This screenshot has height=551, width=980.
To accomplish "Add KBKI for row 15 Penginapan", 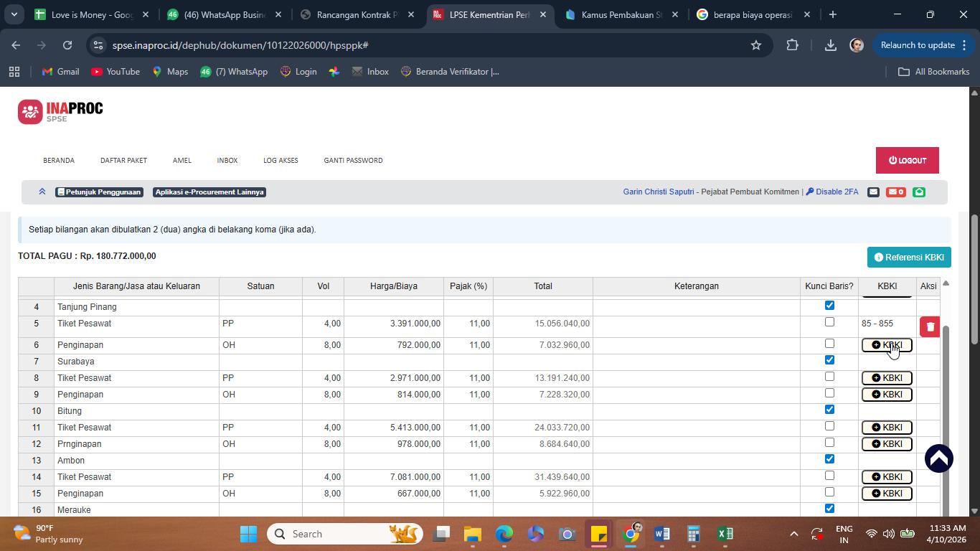I will [x=887, y=494].
